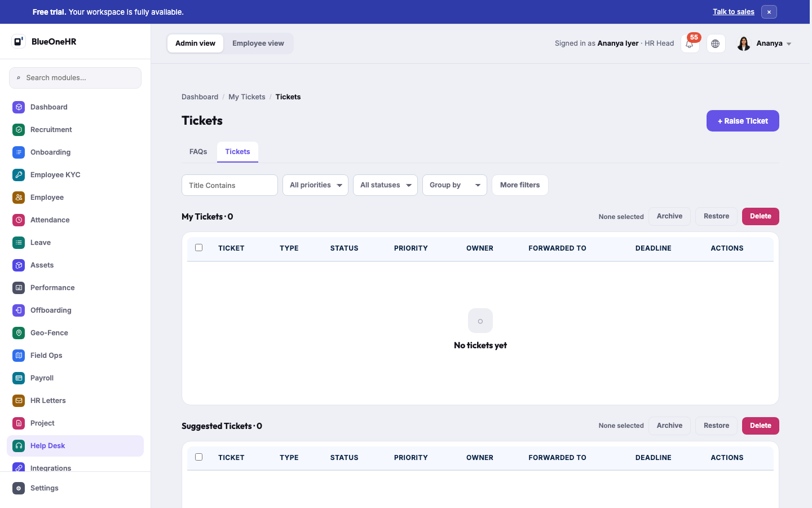Screen dimensions: 812x508
Task: Click the HR Letters envelope icon
Action: (x=19, y=400)
